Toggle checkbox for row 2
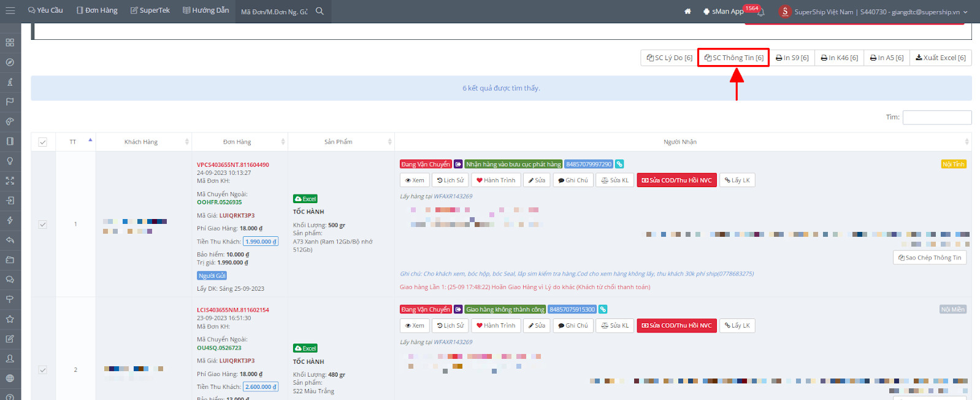 [x=43, y=370]
